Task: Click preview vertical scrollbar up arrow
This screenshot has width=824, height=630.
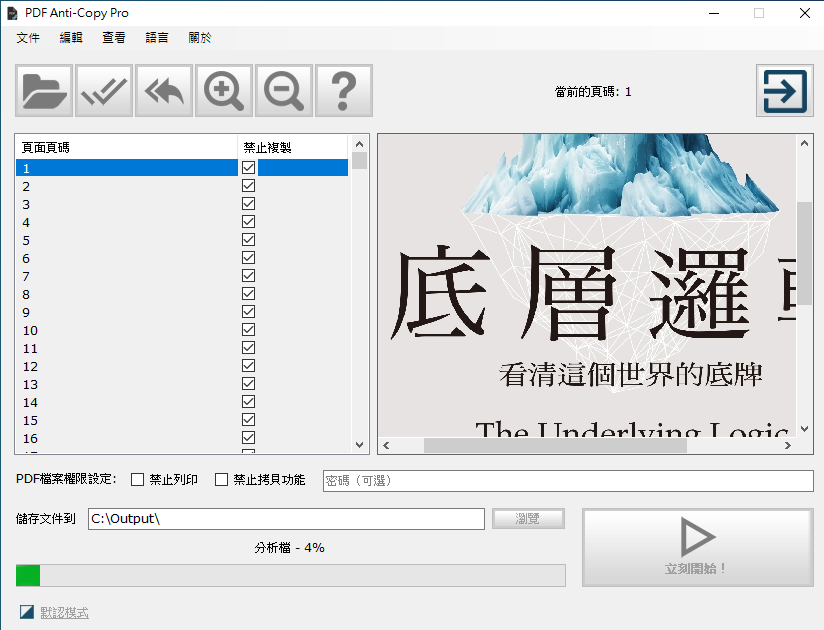Action: (804, 143)
